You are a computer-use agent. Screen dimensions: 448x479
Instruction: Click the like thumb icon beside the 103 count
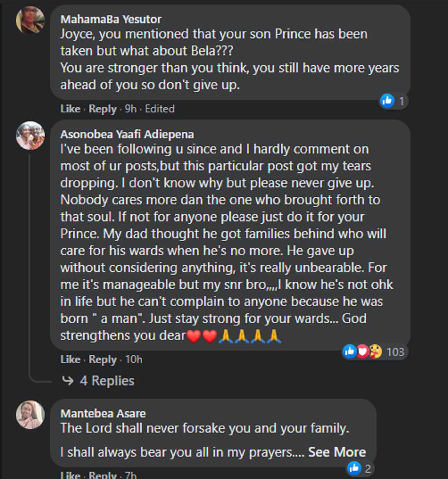[349, 351]
